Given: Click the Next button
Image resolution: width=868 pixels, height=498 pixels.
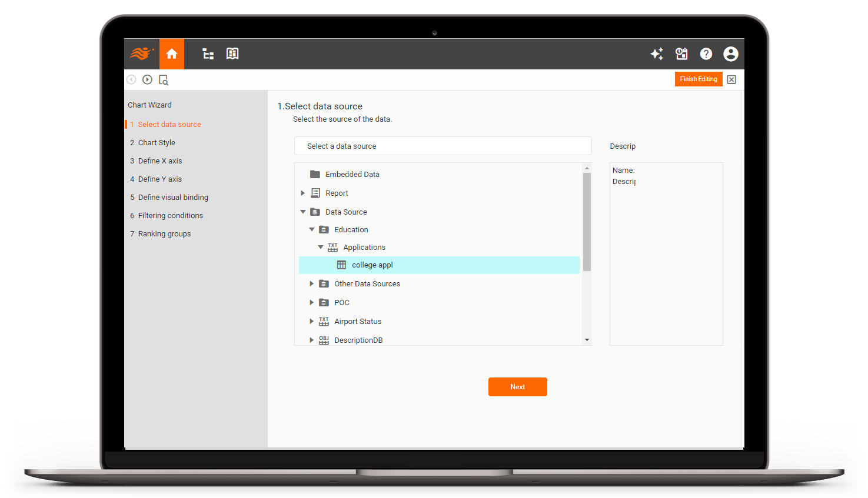Looking at the screenshot, I should (x=517, y=386).
